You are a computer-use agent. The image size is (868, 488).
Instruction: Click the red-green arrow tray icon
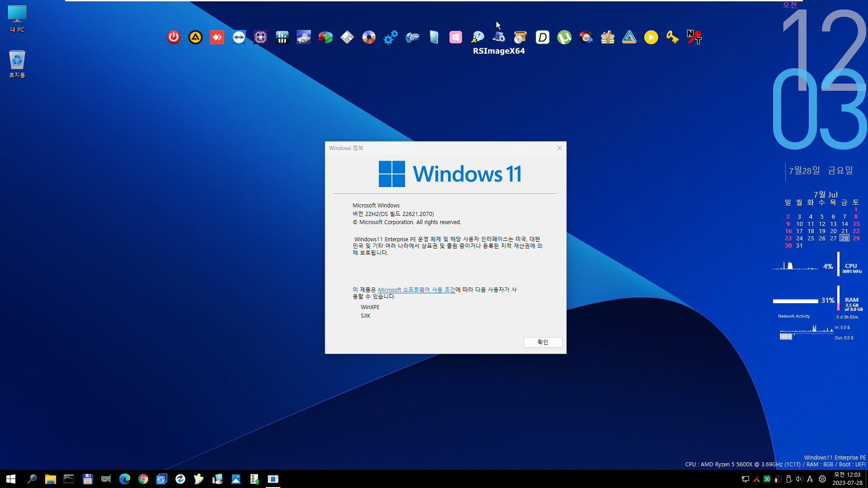coord(756,479)
